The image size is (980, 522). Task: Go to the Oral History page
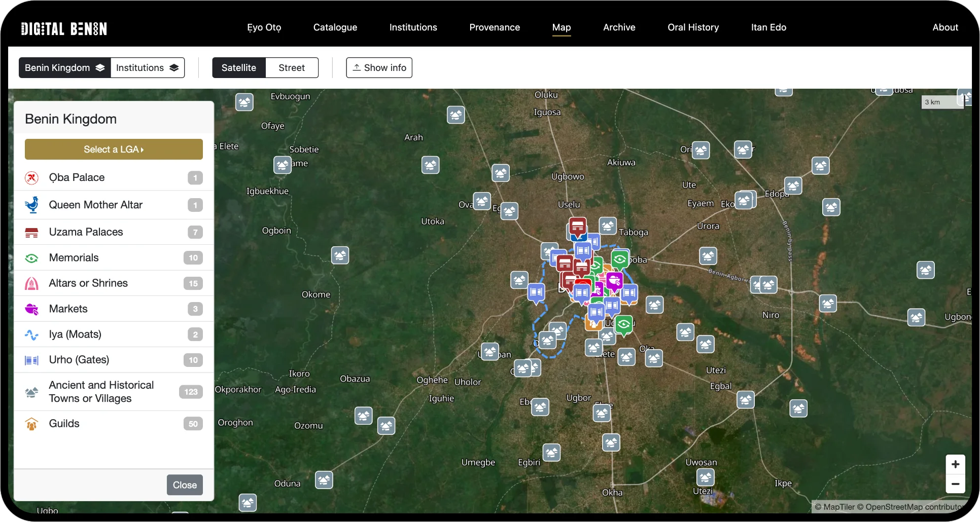(693, 27)
